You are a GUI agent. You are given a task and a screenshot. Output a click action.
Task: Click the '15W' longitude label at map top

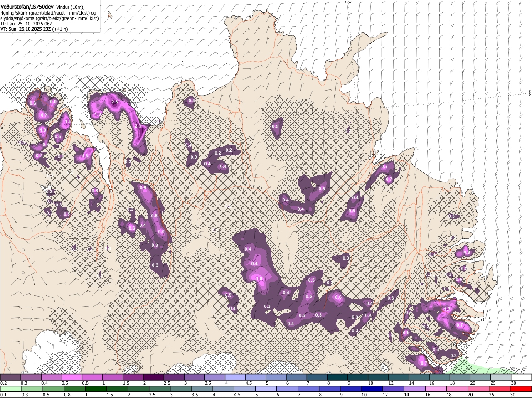pyautogui.click(x=348, y=2)
